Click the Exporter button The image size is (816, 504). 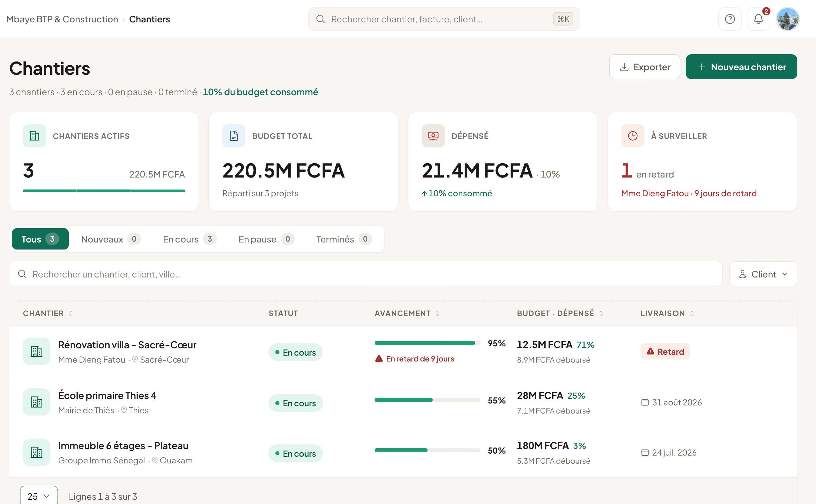point(645,67)
